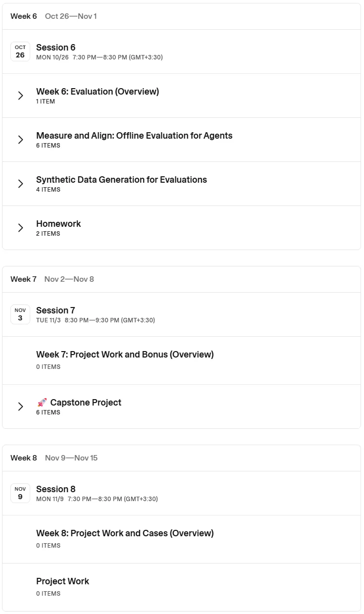Screen dimensions: 364x614
Task: Click the Week 7 Nov 2—Nov 8 header
Action: coord(182,279)
